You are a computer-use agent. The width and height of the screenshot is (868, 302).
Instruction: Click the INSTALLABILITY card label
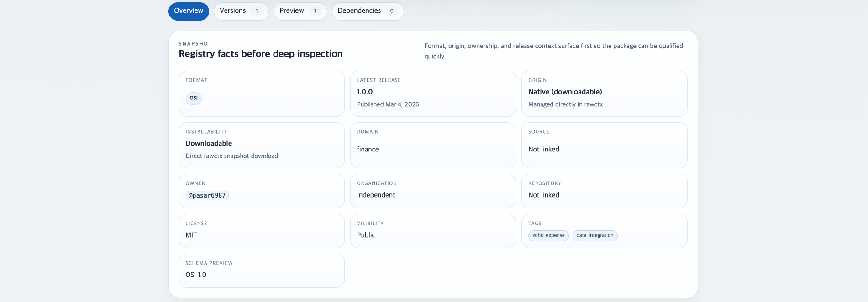[x=206, y=132]
